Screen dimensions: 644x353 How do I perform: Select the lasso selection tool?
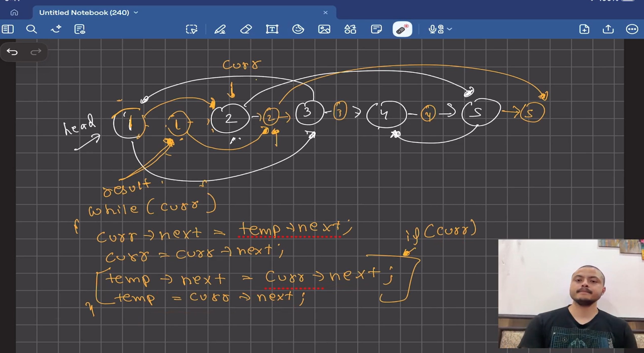pos(191,29)
